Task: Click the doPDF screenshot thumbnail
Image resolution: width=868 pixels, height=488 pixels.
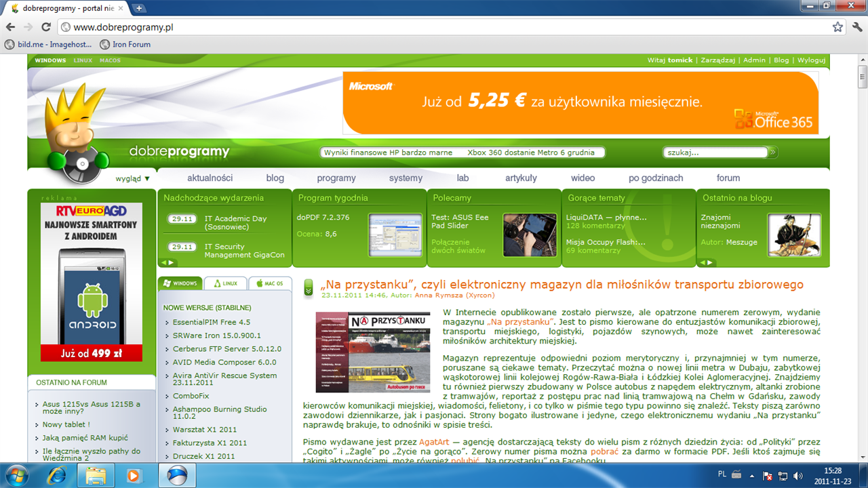Action: (x=395, y=235)
